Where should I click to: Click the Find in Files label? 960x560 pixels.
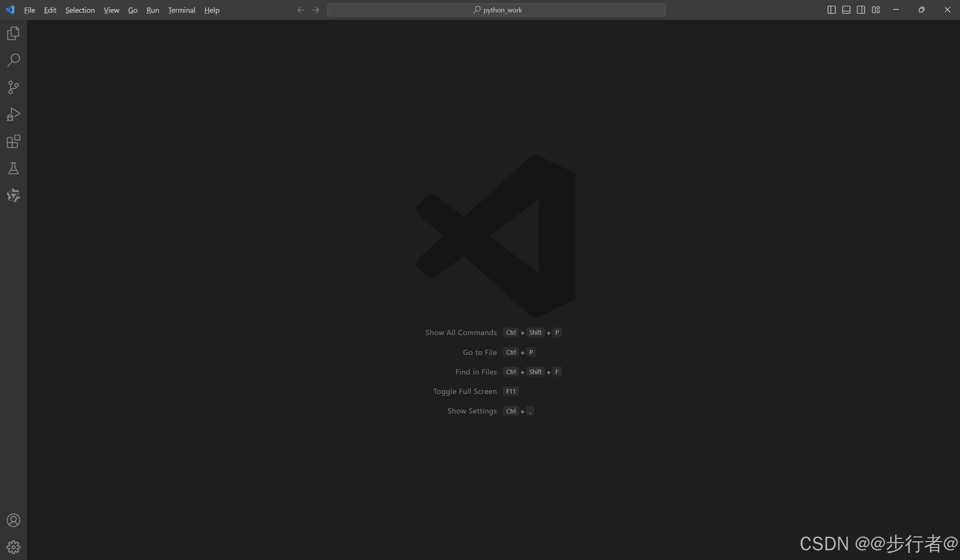476,371
